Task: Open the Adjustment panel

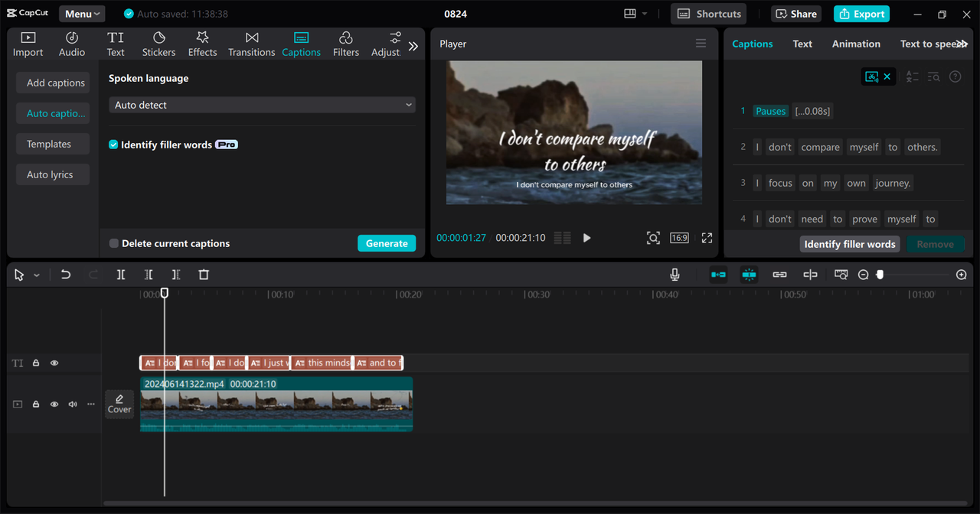Action: click(x=387, y=44)
